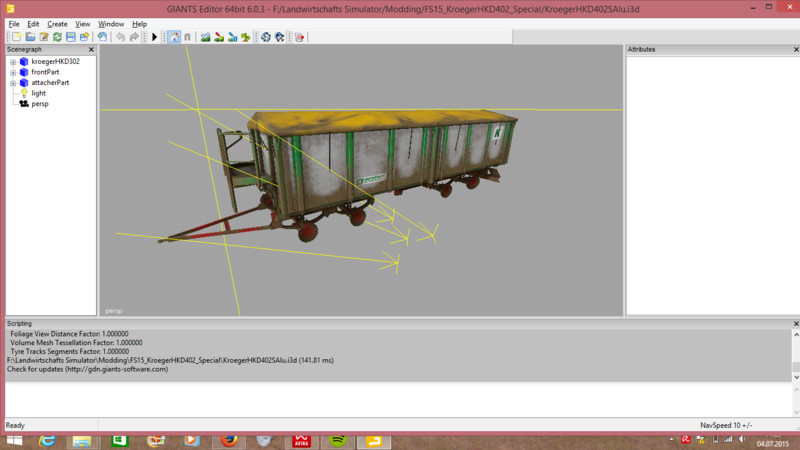Create a new scene file
This screenshot has width=800, height=450.
click(x=17, y=37)
